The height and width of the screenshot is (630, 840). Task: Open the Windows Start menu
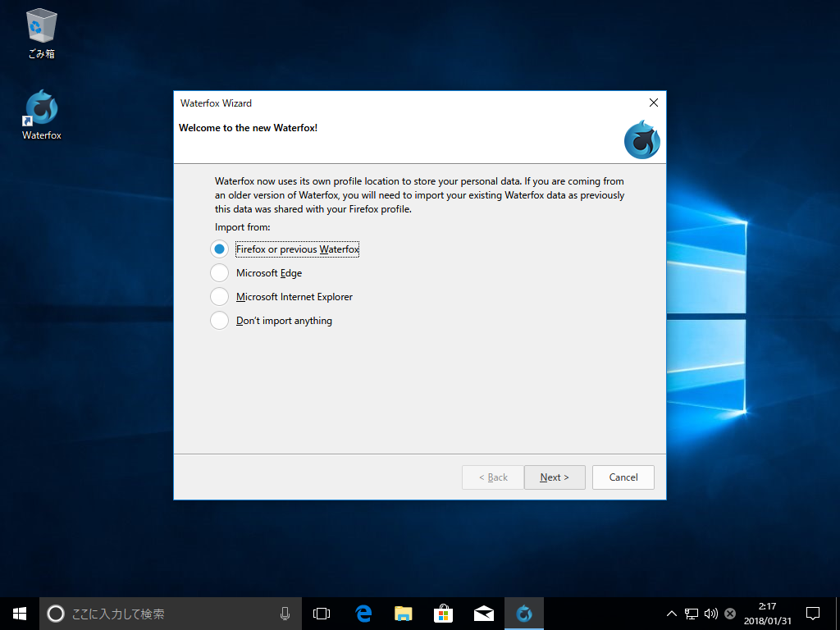tap(20, 614)
